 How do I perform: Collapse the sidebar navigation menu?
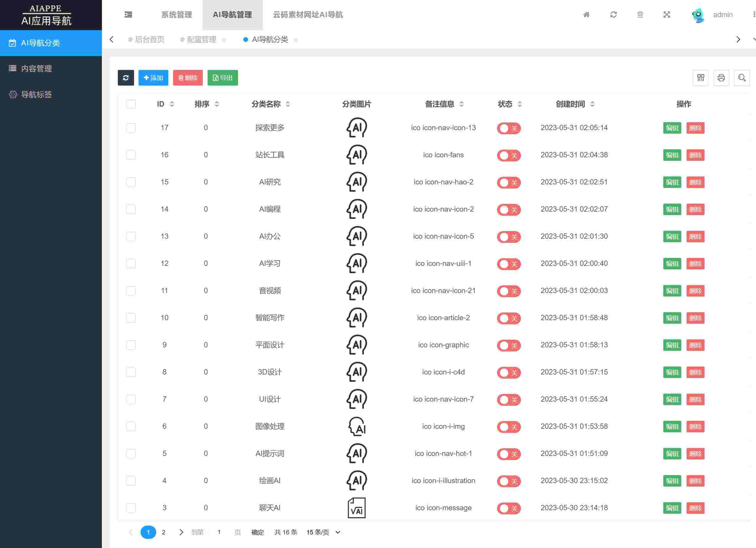(x=128, y=15)
